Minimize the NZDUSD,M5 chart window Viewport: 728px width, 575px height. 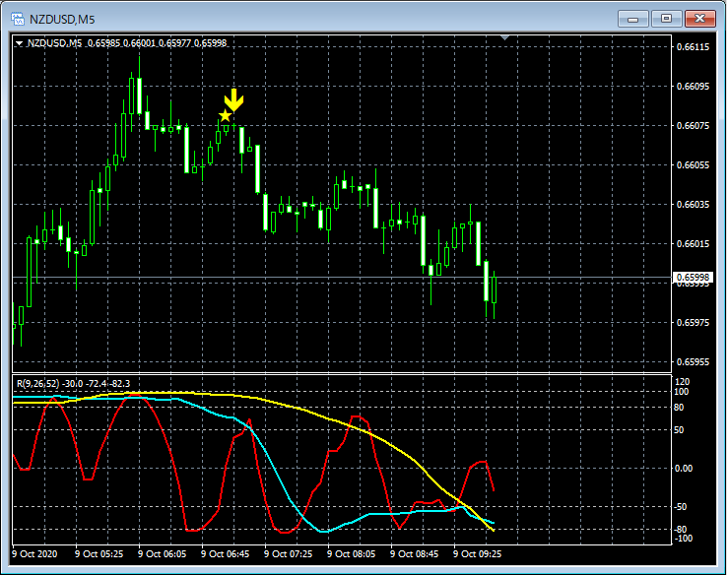(632, 19)
